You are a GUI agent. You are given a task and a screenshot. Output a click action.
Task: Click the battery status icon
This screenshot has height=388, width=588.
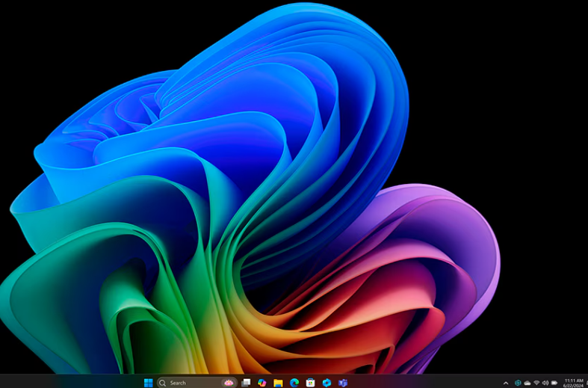[x=554, y=383]
